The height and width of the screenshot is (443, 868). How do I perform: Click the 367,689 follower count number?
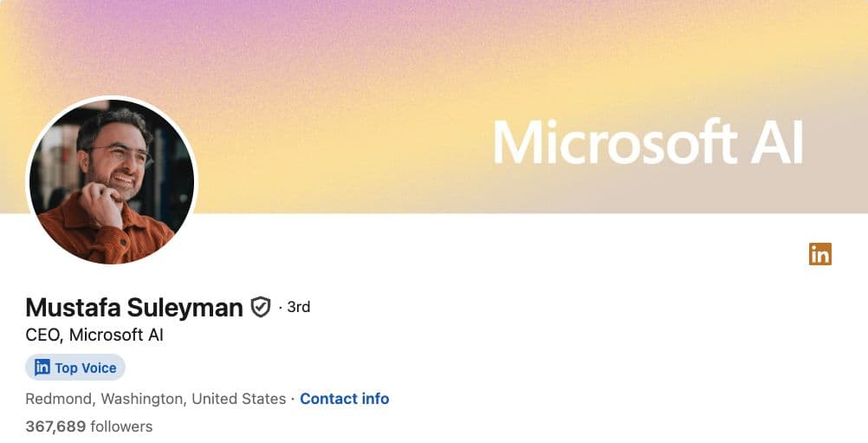point(55,427)
